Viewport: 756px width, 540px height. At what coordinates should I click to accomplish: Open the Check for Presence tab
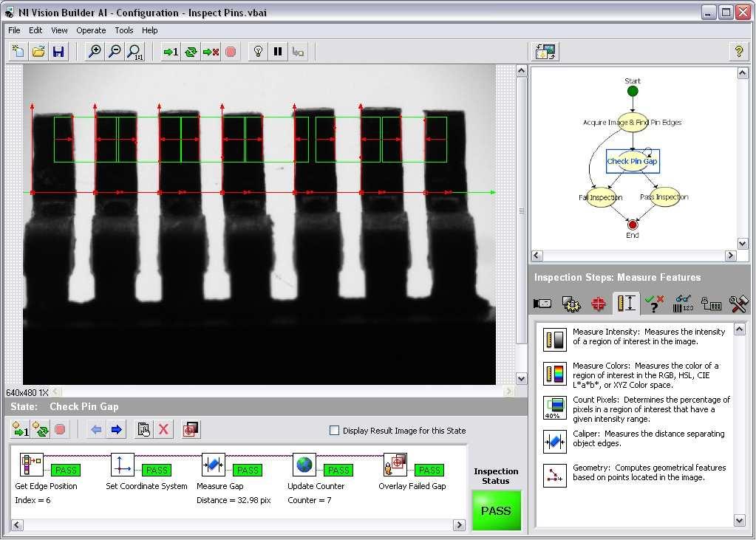(654, 304)
